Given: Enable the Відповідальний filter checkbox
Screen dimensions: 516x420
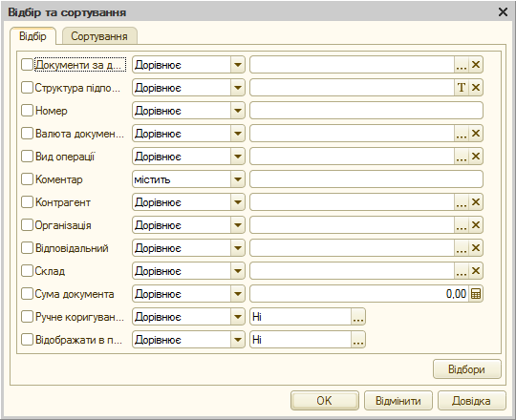Looking at the screenshot, I should pos(27,248).
